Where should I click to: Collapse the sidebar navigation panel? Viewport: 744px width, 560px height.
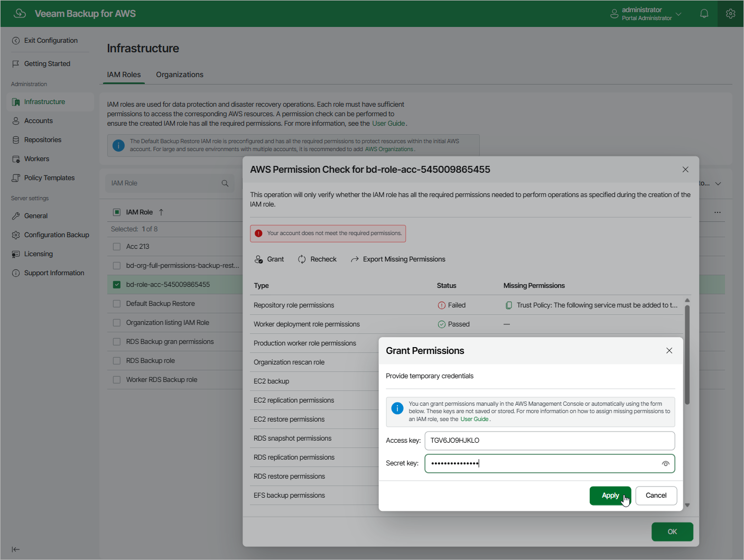click(x=16, y=549)
